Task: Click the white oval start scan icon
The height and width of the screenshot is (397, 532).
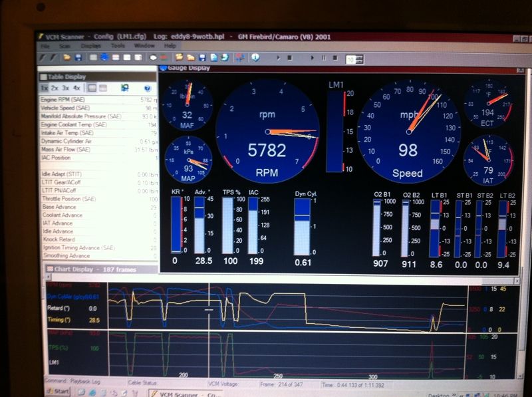Action: coord(154,58)
